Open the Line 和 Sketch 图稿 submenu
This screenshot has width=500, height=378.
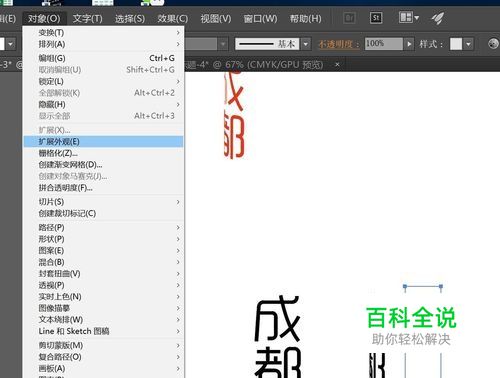tap(103, 331)
